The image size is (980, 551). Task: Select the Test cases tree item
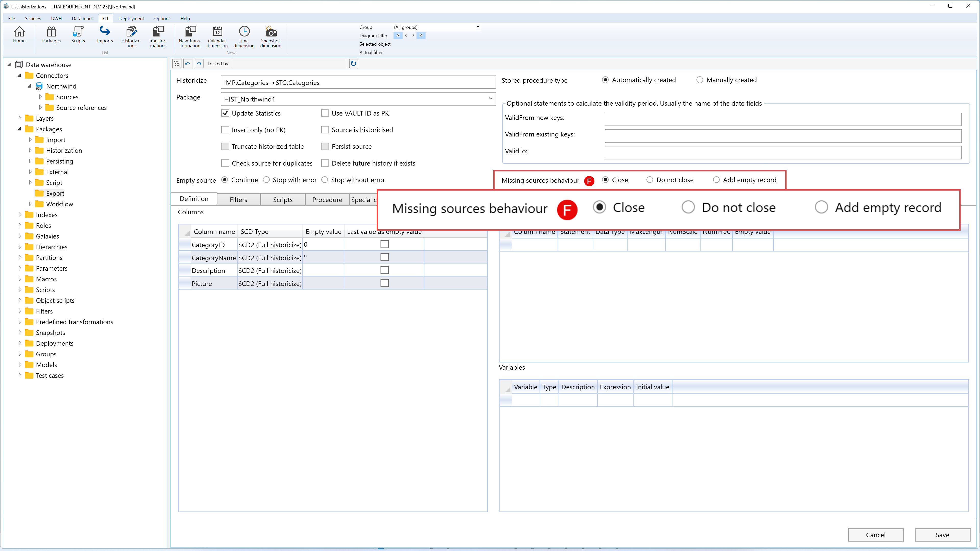50,375
